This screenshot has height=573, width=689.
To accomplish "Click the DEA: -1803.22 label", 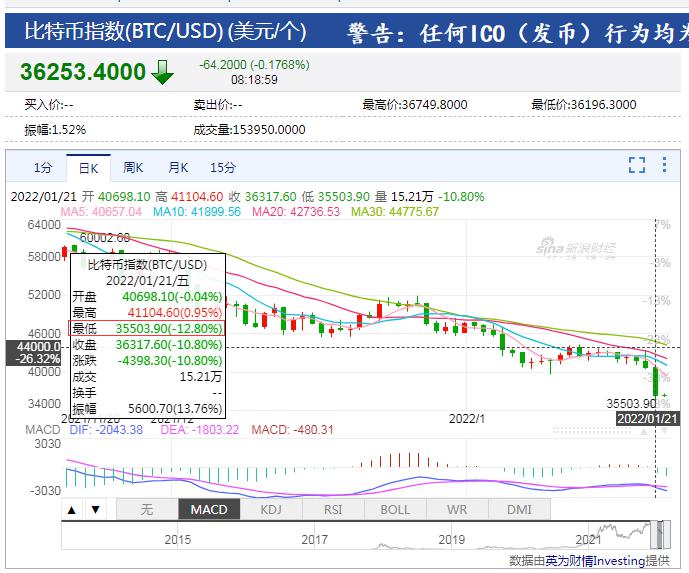I will [x=199, y=430].
